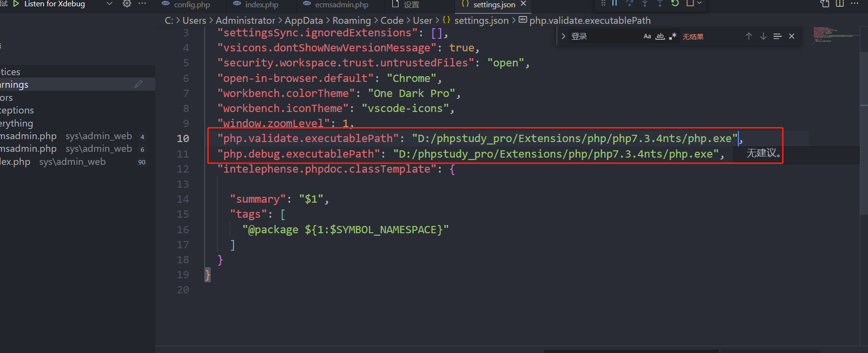Click the "Chrome" value on line 6
The height and width of the screenshot is (353, 868).
click(412, 79)
